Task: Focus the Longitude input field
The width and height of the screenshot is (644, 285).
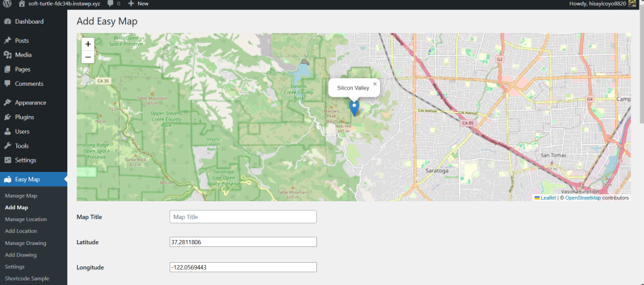Action: click(x=243, y=267)
